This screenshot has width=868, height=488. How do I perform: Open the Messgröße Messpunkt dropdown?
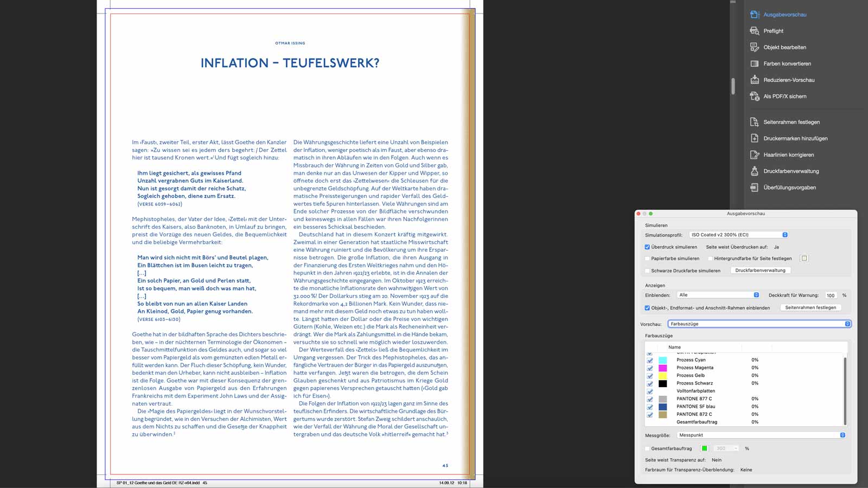tap(761, 435)
